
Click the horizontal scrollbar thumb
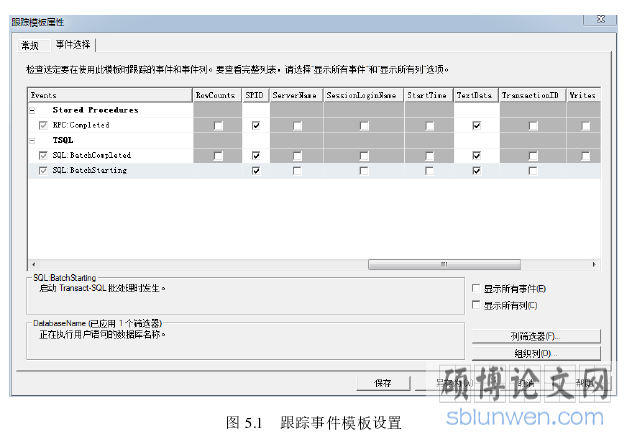point(444,265)
